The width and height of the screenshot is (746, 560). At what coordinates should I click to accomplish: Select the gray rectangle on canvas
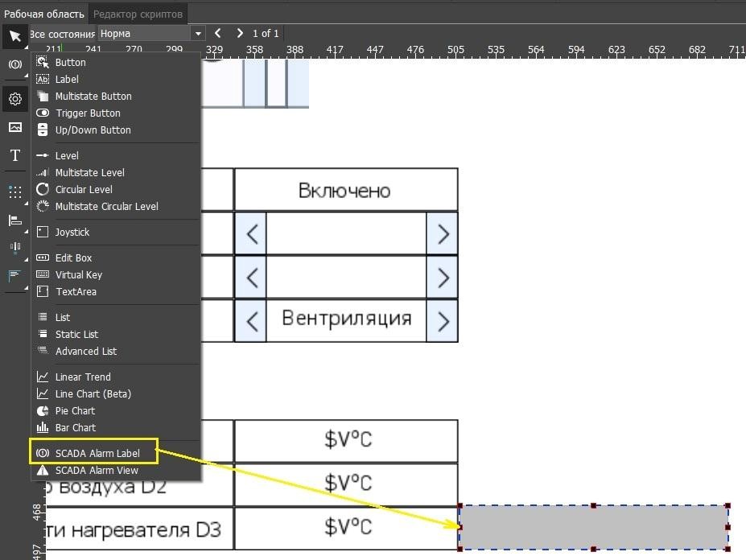[x=594, y=528]
